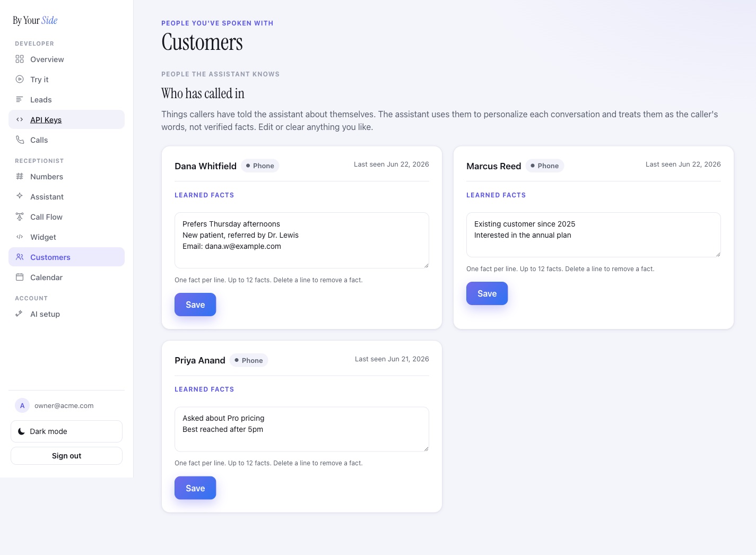
Task: Click the name Marcus Reed
Action: [x=493, y=166]
